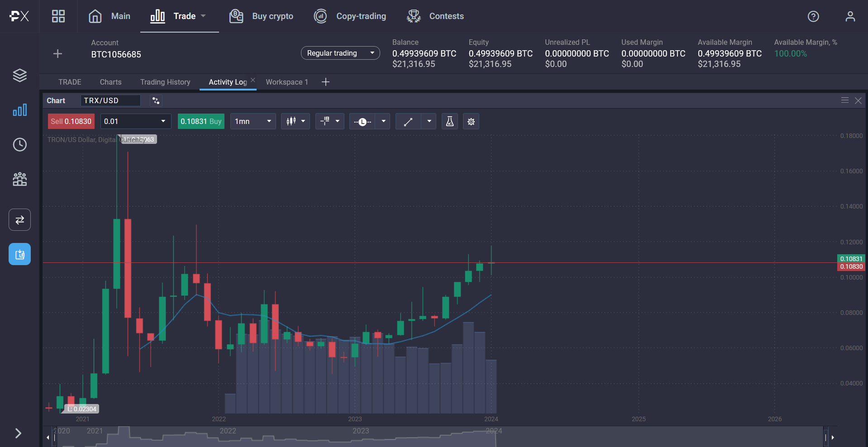The image size is (868, 447).
Task: Open the PrimeXBT logo home
Action: [19, 16]
